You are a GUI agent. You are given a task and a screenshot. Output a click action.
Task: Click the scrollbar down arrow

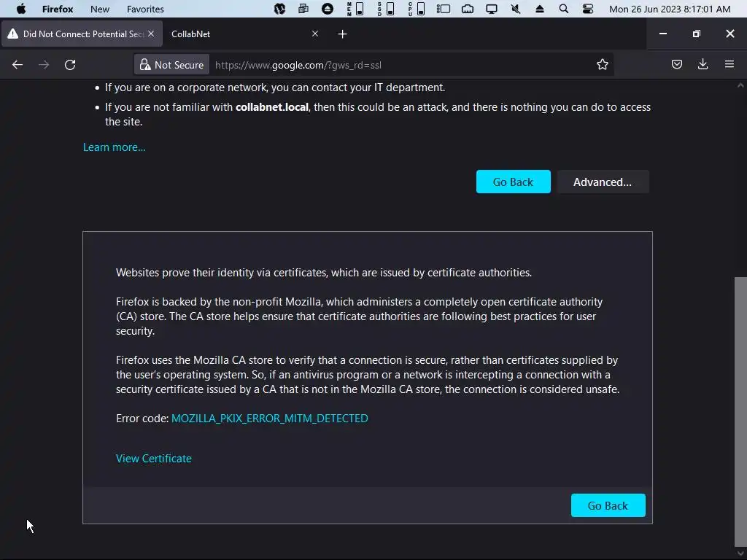point(740,554)
